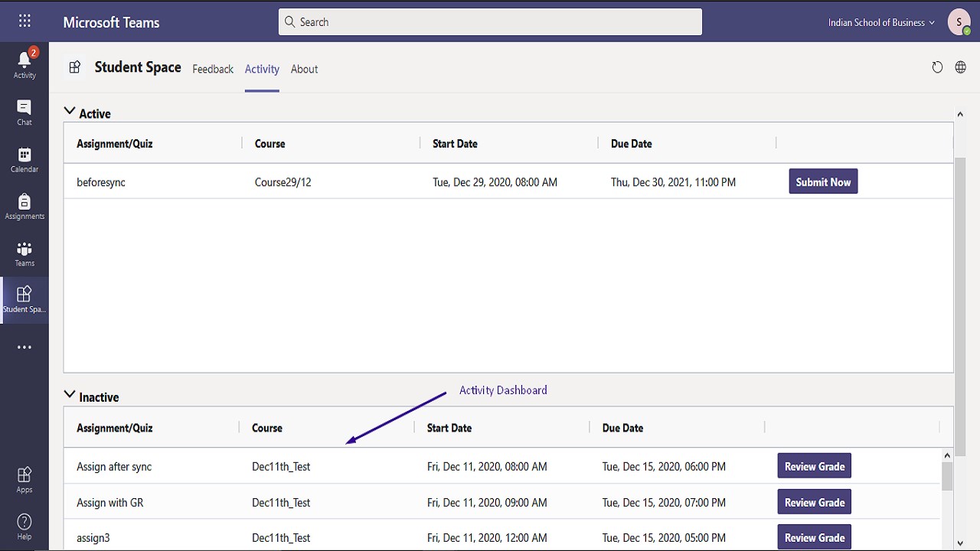Screen dimensions: 980x551
Task: Click the Active Start Date column header
Action: [455, 143]
